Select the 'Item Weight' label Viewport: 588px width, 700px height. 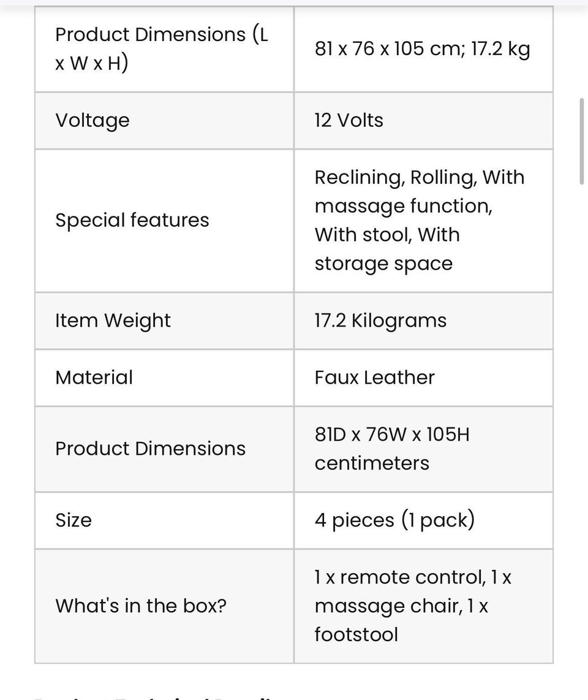click(113, 321)
